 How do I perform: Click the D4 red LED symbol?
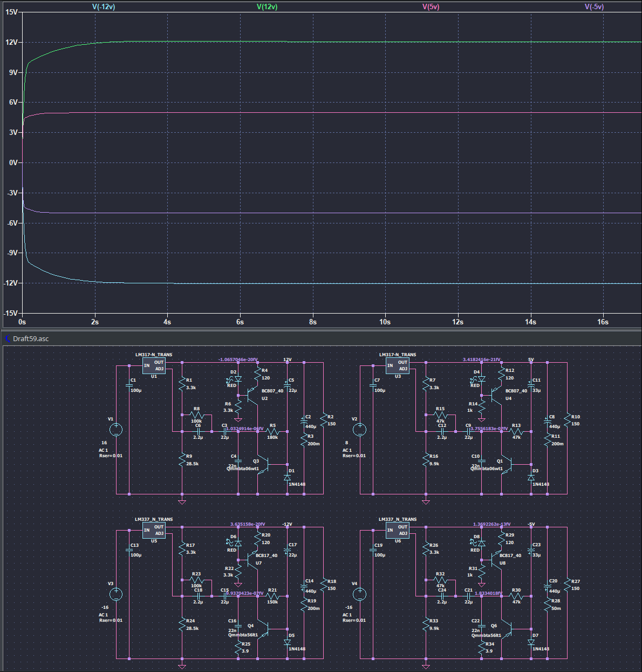[x=481, y=379]
